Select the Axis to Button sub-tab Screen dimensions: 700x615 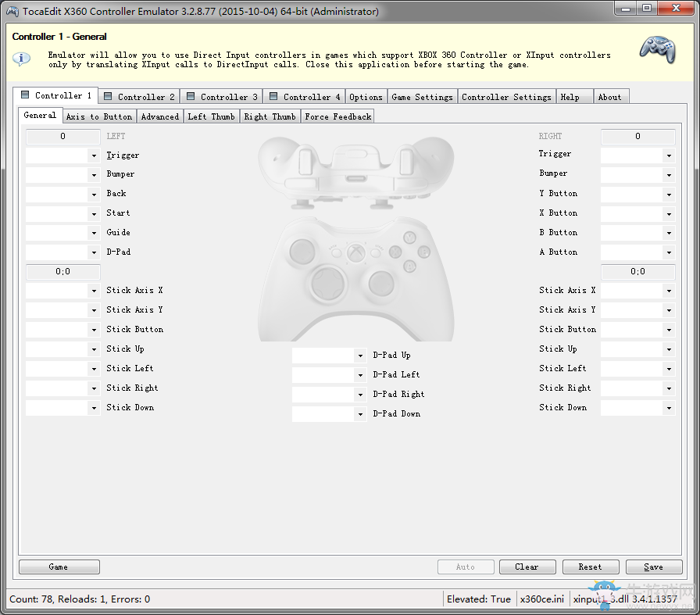(99, 116)
